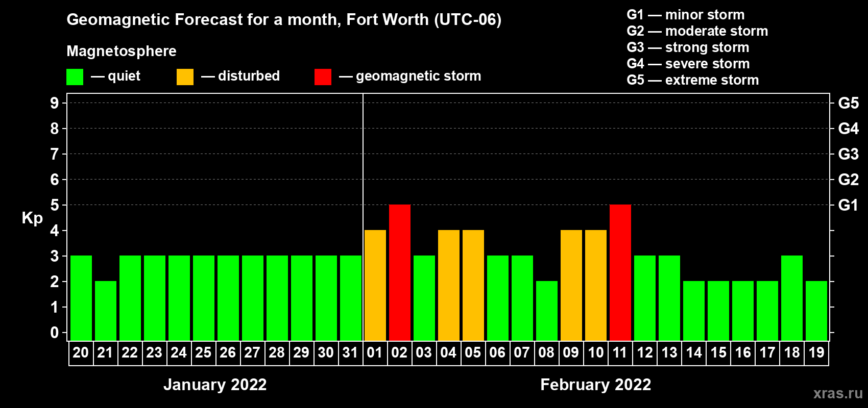Click the Magnetosphere heading
This screenshot has width=868, height=408.
click(x=122, y=52)
